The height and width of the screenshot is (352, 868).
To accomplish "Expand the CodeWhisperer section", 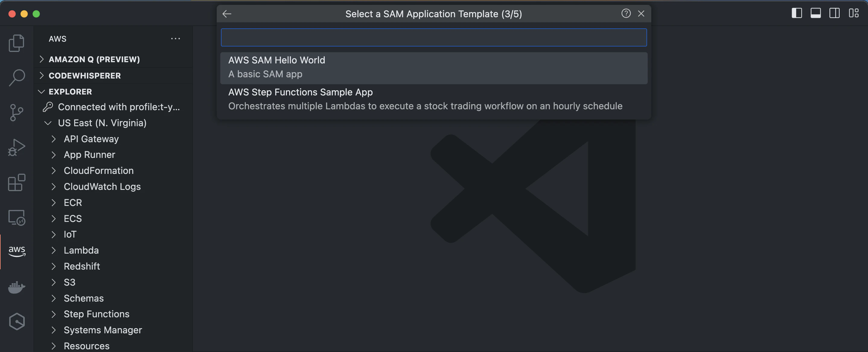I will [x=41, y=75].
